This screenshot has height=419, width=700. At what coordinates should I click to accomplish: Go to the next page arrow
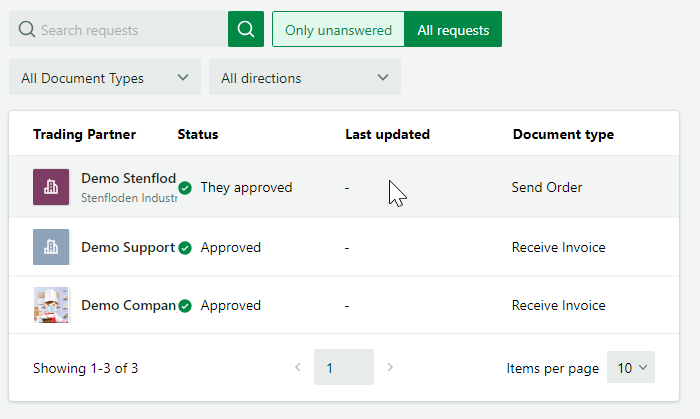tap(390, 367)
